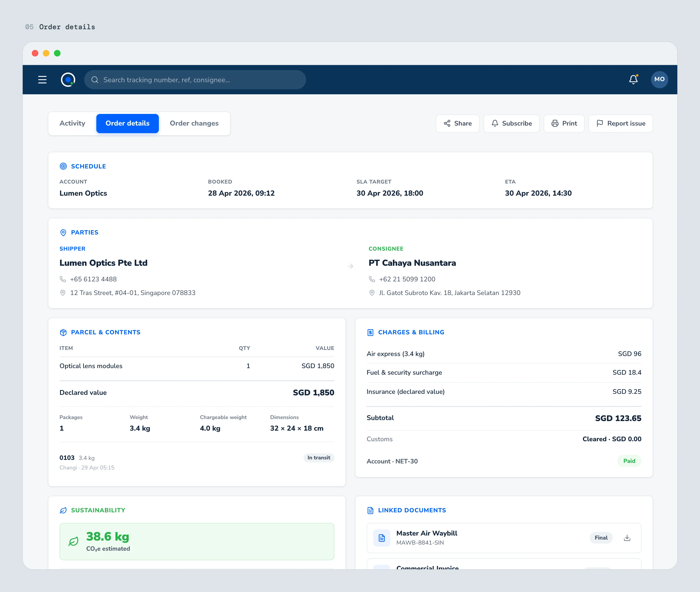
Task: Click the Master Air Waybill file icon
Action: pos(382,538)
